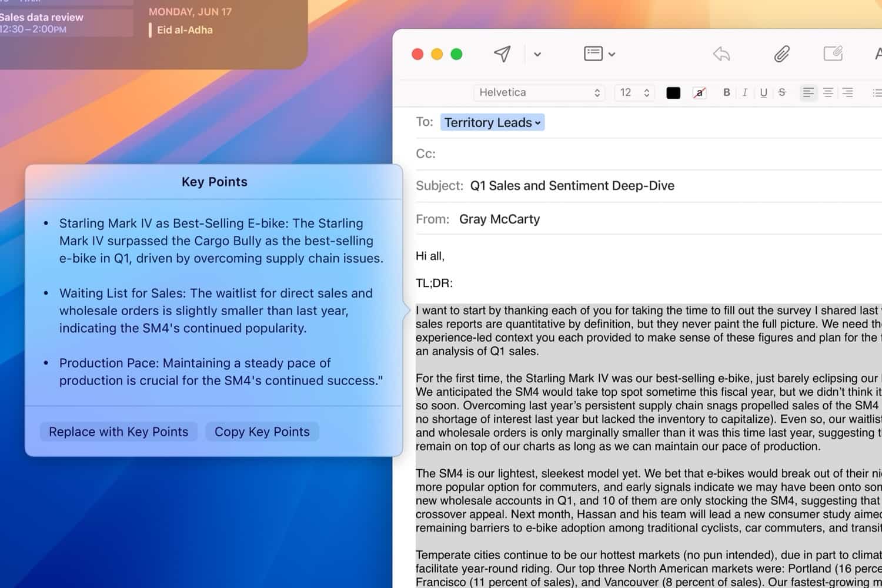
Task: Click Replace with Key Points button
Action: 119,432
